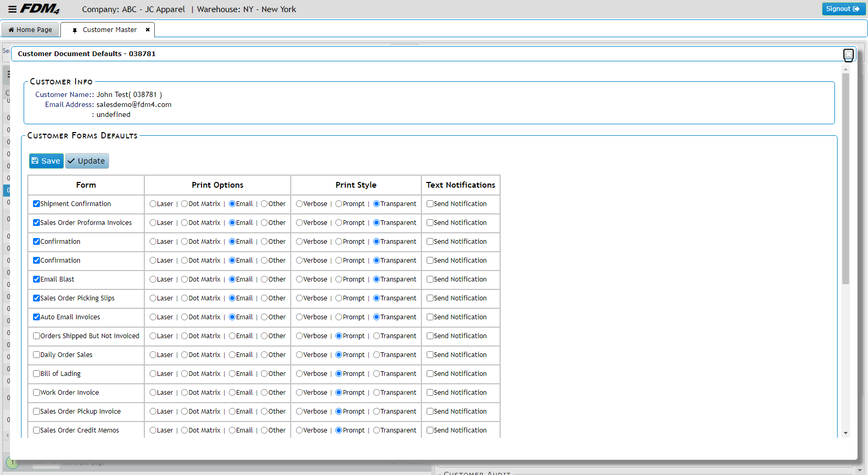
Task: Check Send Notification for Auto Email Invoices
Action: (x=430, y=317)
